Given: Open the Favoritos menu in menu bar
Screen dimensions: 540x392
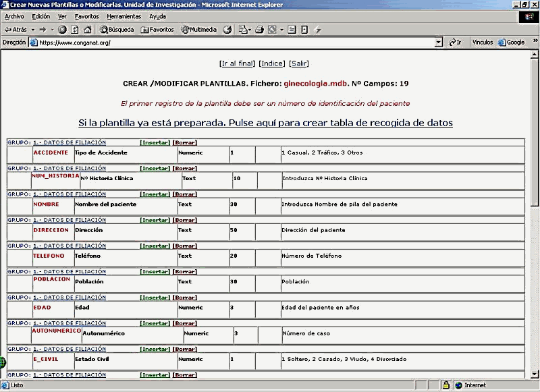Looking at the screenshot, I should tap(86, 16).
